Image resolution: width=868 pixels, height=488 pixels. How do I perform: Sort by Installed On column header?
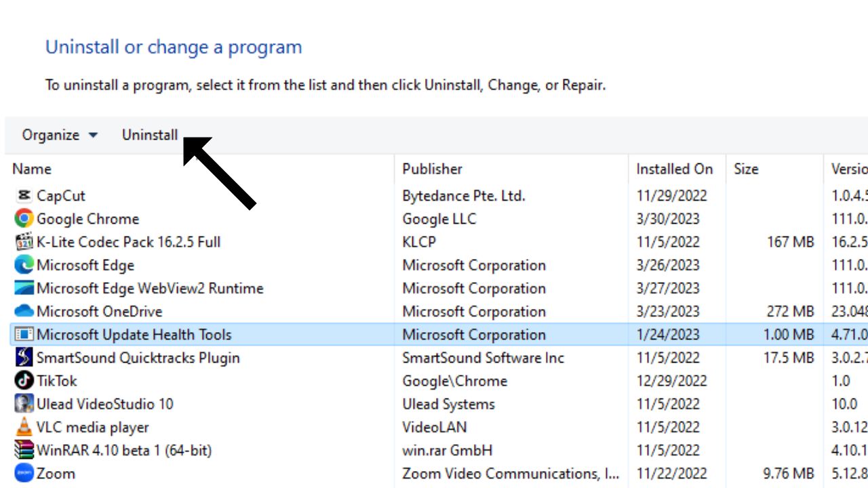click(x=674, y=169)
